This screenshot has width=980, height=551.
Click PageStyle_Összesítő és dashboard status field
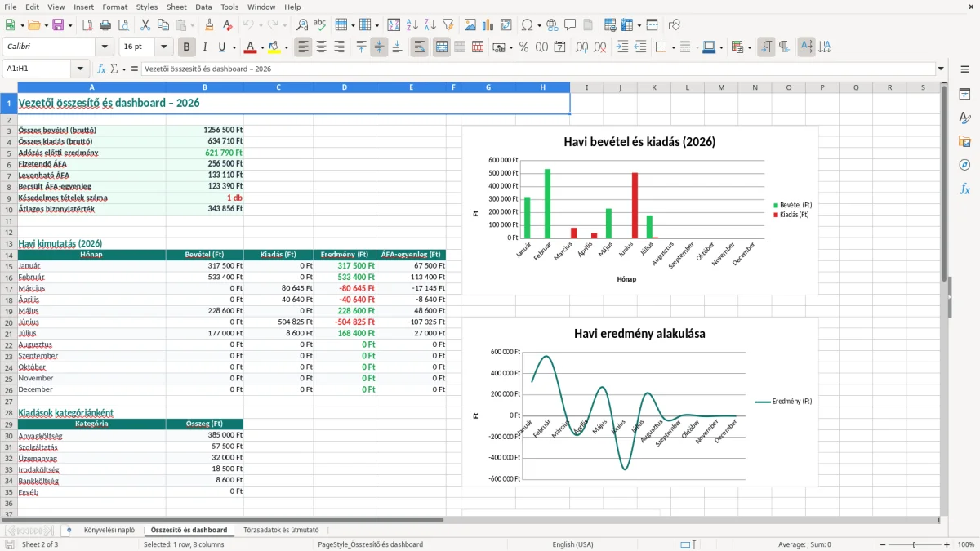(x=370, y=544)
